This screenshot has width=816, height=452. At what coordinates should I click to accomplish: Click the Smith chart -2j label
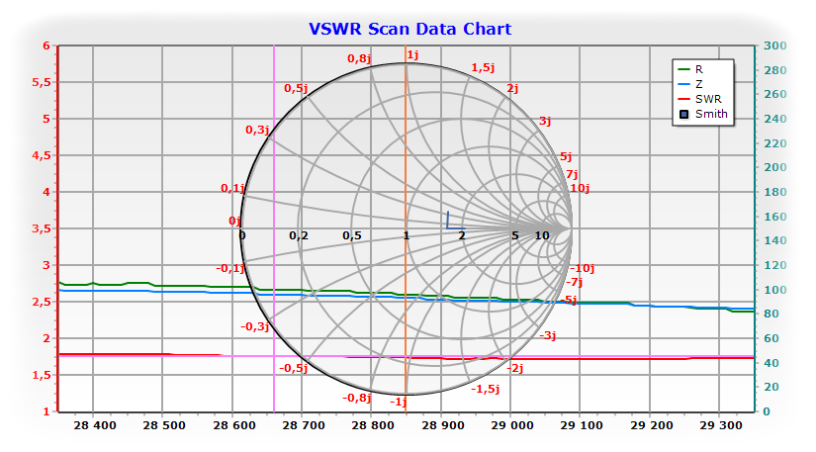(515, 369)
